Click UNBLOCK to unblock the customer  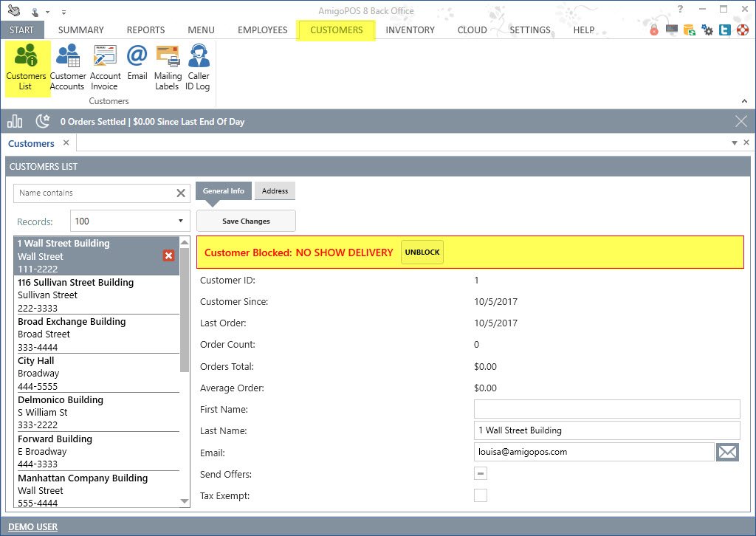[x=422, y=252]
